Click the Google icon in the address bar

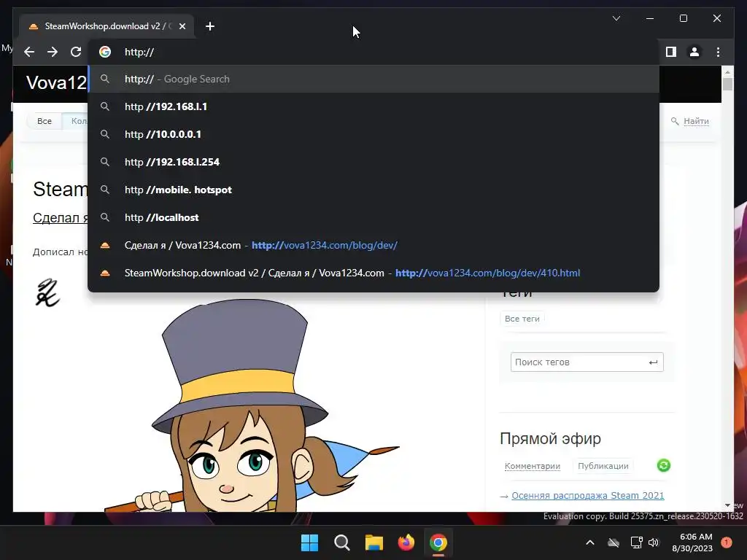105,52
